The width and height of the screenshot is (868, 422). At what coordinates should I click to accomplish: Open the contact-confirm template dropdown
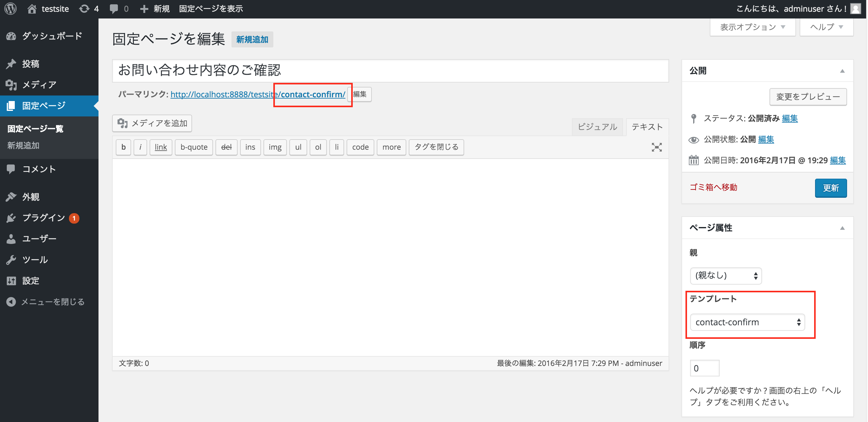click(x=747, y=322)
